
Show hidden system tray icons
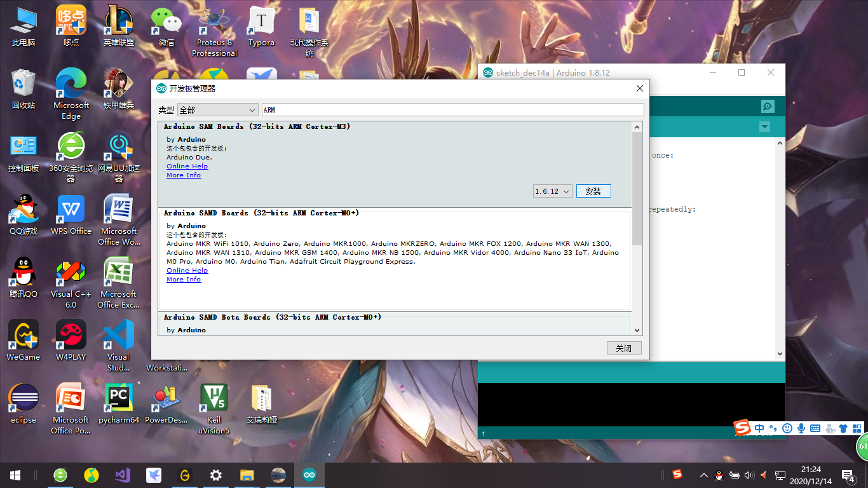[703, 475]
